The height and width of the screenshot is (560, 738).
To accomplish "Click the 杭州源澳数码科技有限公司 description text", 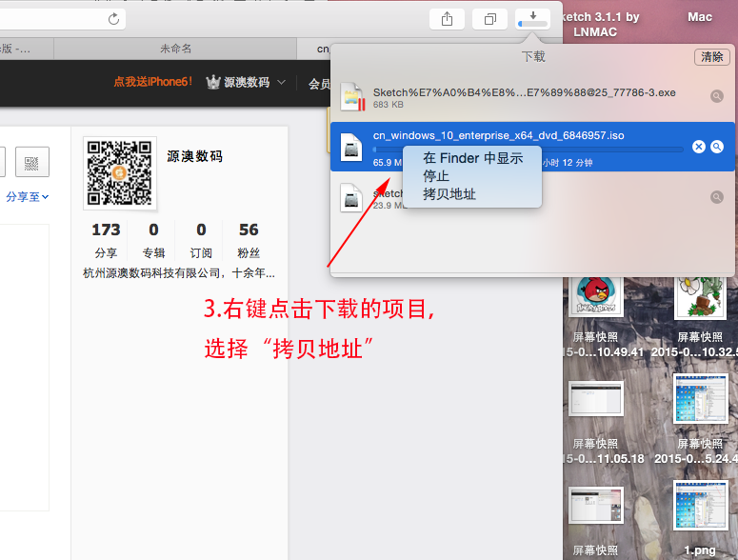I will coord(179,273).
